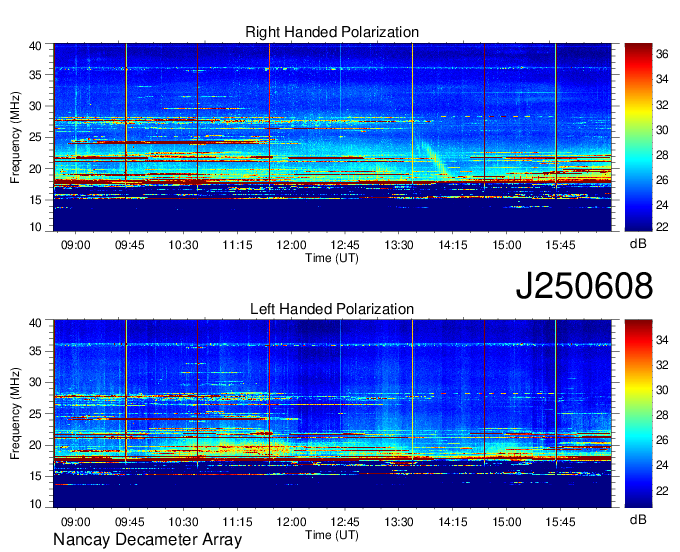
Task: Click the 35 MHz tick of Left Handed plot
Action: pos(35,351)
